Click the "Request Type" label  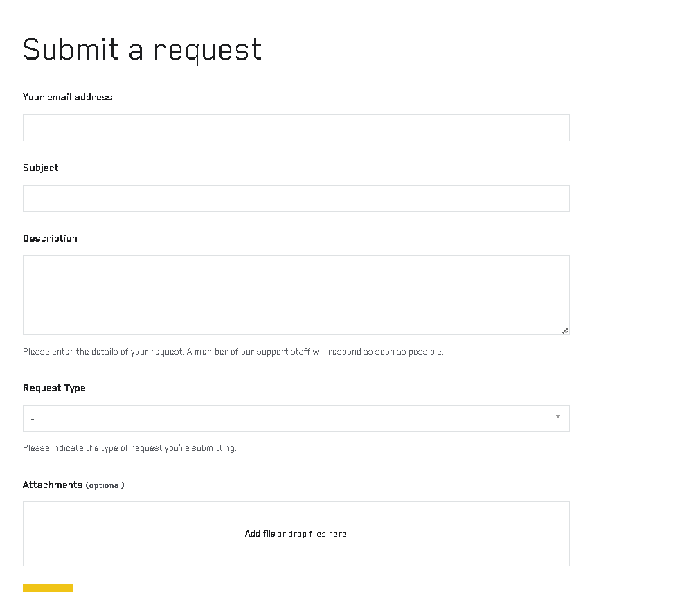coord(54,388)
